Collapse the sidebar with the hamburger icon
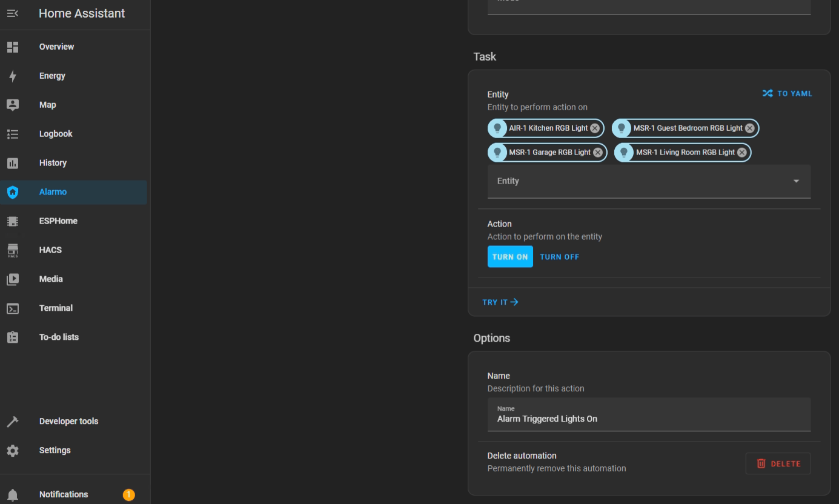Image resolution: width=839 pixels, height=504 pixels. (13, 13)
